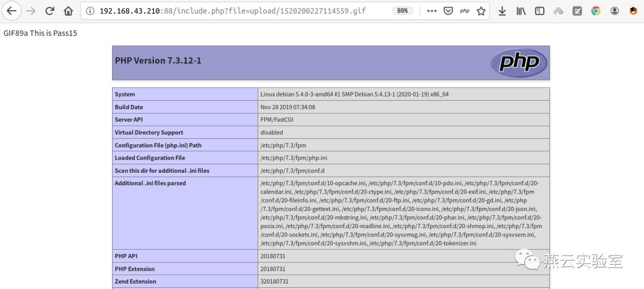Image resolution: width=644 pixels, height=289 pixels.
Task: Click the '/etc/php/7.3/fpm' path value
Action: coord(283,145)
